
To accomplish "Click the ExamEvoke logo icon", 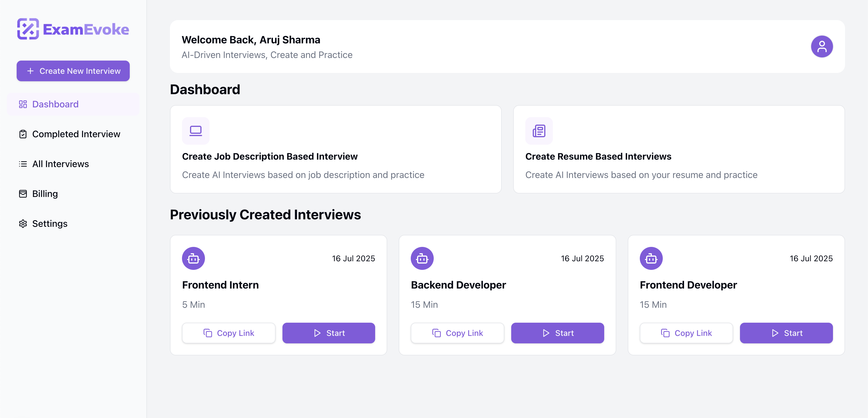I will click(28, 29).
